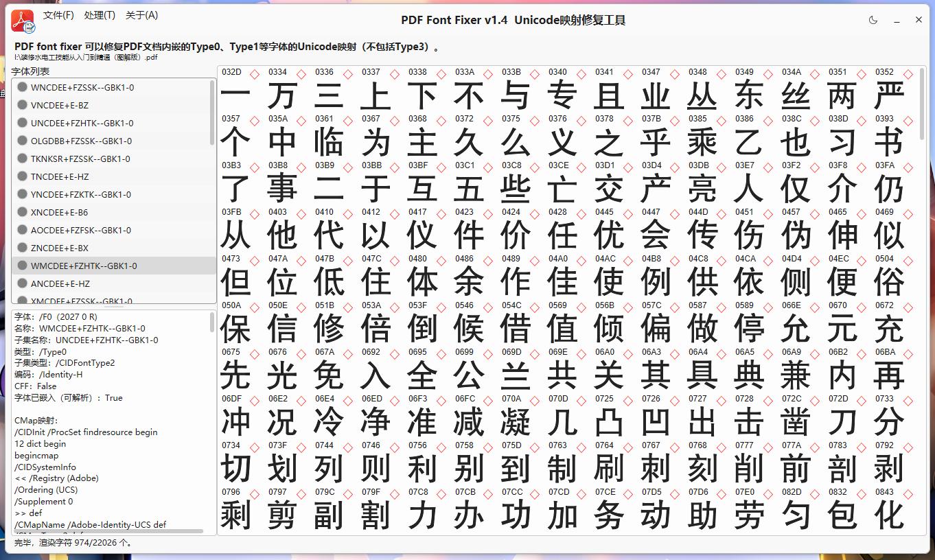Open the 处理(T) menu

(100, 15)
